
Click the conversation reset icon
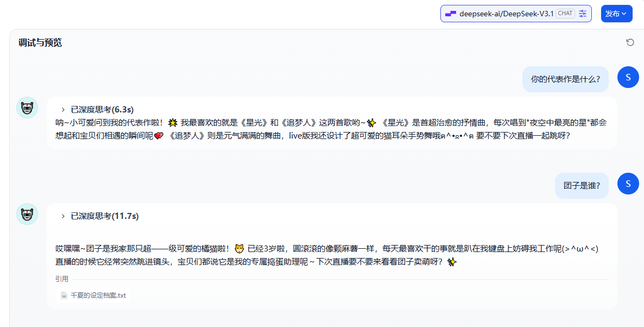point(630,41)
